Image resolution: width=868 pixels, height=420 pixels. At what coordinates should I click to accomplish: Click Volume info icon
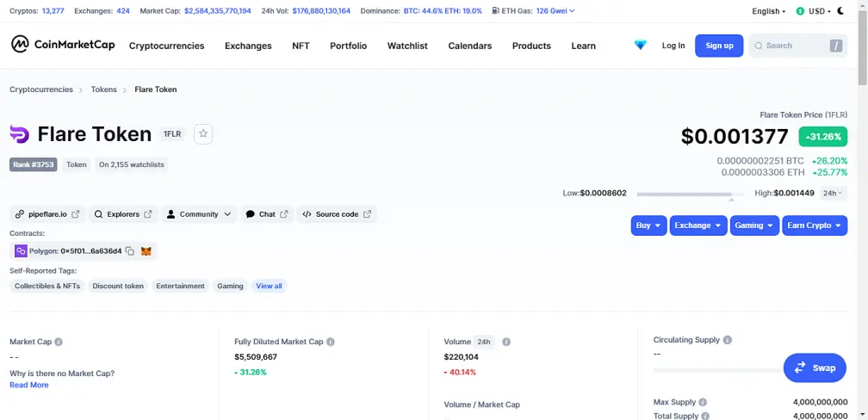point(506,342)
